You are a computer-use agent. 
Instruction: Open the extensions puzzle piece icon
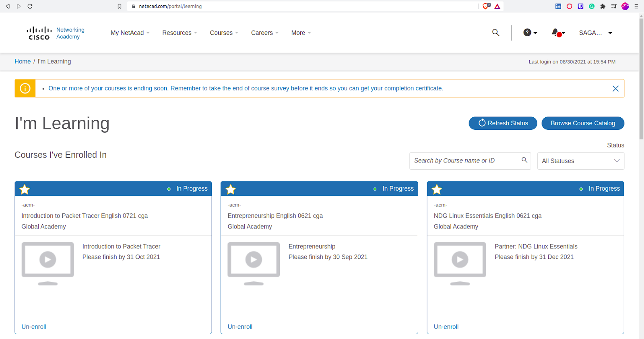pyautogui.click(x=603, y=6)
